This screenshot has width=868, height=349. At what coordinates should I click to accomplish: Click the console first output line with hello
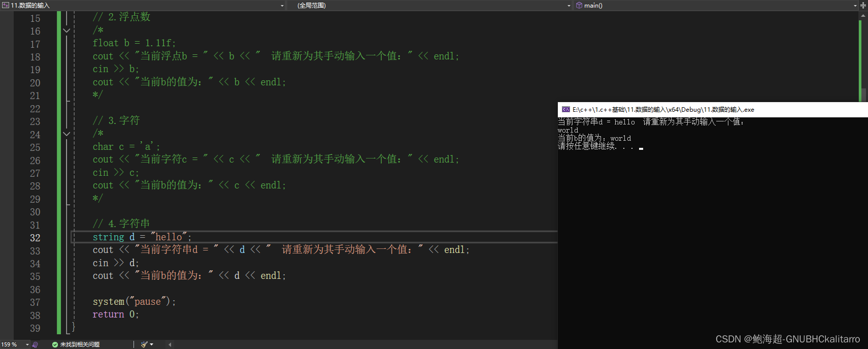651,122
